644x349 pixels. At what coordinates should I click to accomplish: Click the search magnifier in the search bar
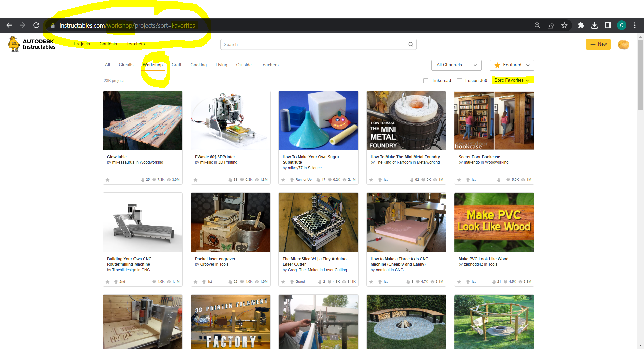[x=411, y=44]
